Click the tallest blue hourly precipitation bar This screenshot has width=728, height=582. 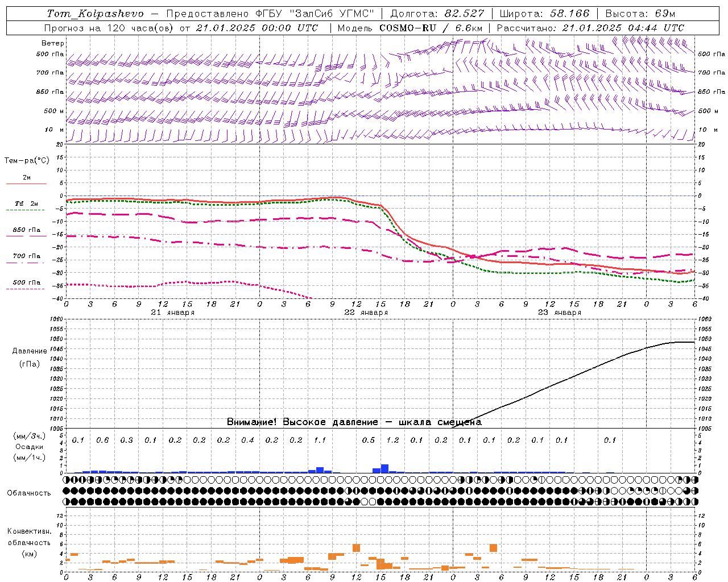pos(384,469)
